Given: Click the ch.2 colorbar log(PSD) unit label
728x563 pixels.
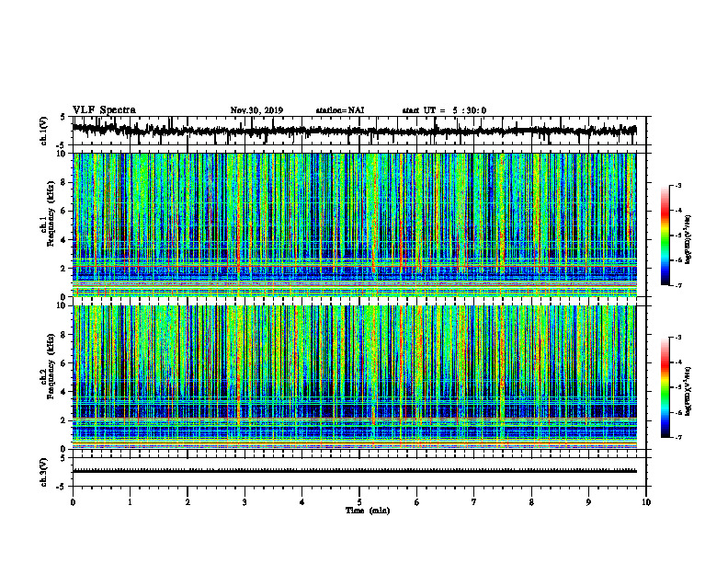Looking at the screenshot, I should 688,391.
